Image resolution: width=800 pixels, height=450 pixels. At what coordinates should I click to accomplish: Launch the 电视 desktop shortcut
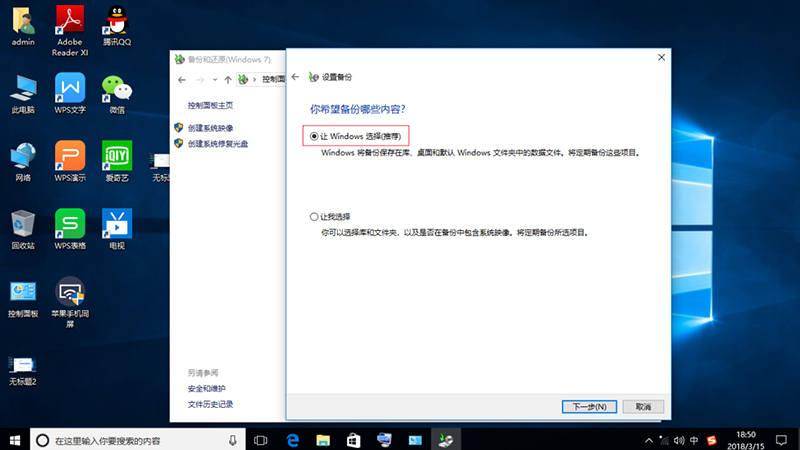[117, 229]
